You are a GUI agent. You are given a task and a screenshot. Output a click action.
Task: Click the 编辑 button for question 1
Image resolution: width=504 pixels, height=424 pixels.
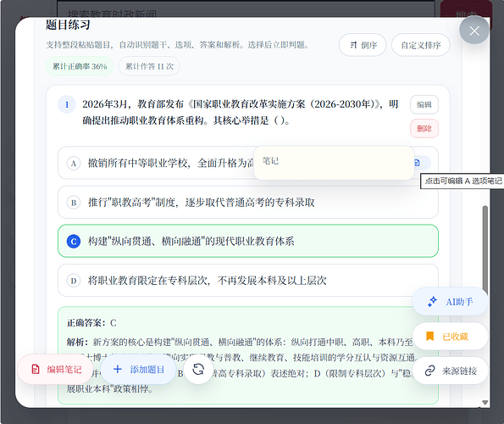pos(424,104)
